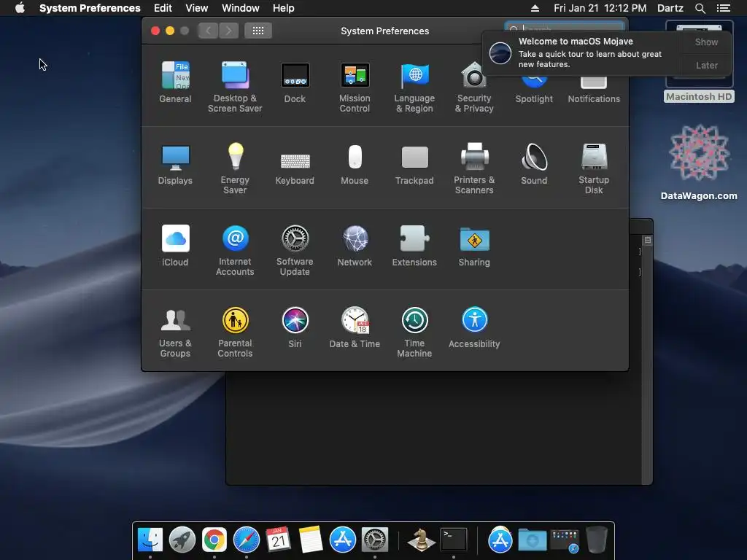Click the Mojave notification icon
This screenshot has height=560, width=747.
[x=500, y=52]
